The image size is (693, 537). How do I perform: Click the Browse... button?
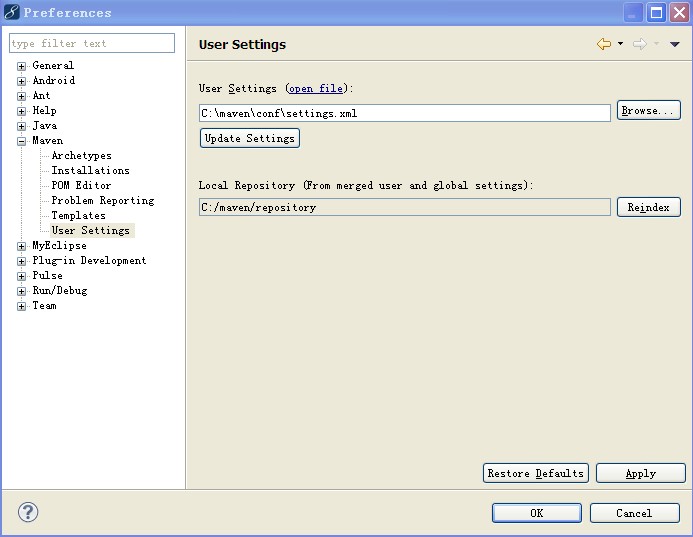coord(648,110)
